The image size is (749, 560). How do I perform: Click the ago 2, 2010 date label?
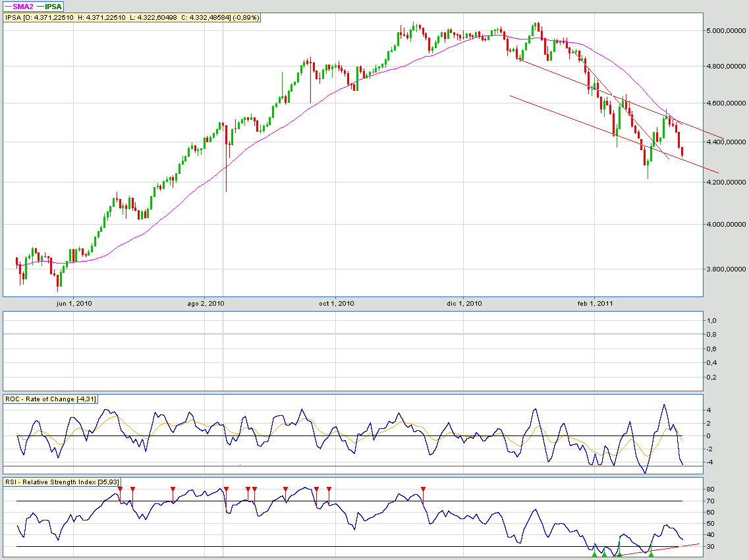204,304
